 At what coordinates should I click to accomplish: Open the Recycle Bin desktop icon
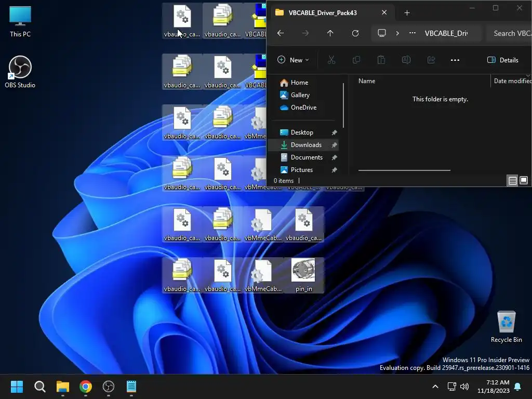pyautogui.click(x=506, y=327)
